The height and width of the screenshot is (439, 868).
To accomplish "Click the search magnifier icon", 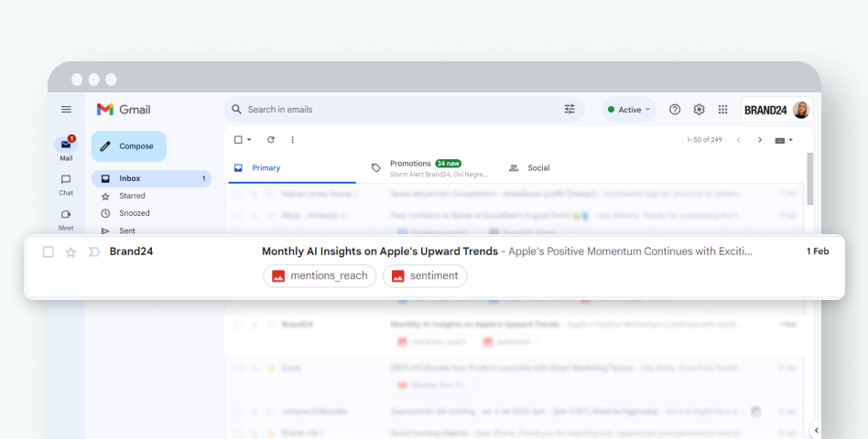I will coord(236,110).
